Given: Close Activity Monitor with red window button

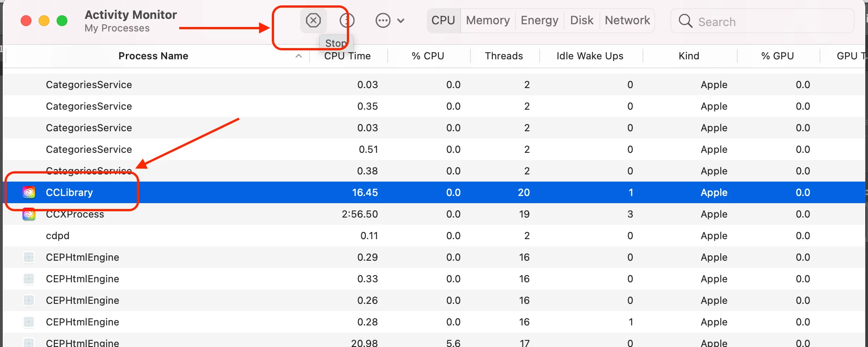Looking at the screenshot, I should tap(26, 21).
